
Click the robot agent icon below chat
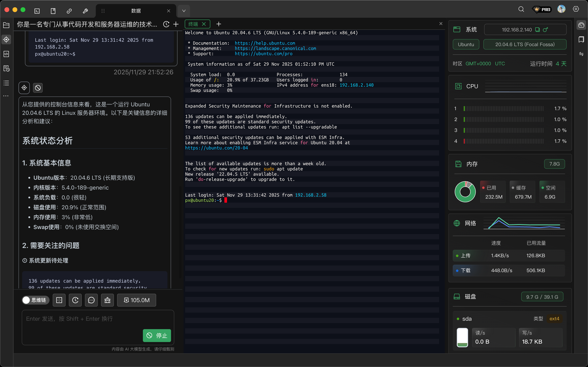coord(107,300)
